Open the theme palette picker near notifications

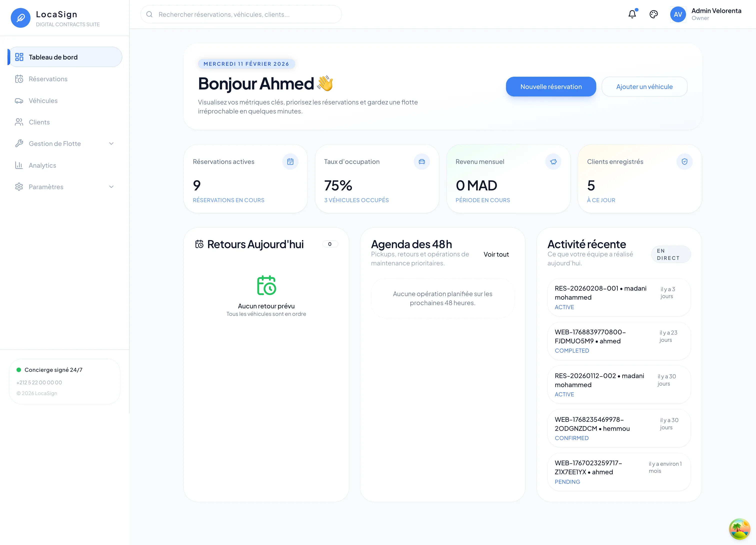[654, 14]
